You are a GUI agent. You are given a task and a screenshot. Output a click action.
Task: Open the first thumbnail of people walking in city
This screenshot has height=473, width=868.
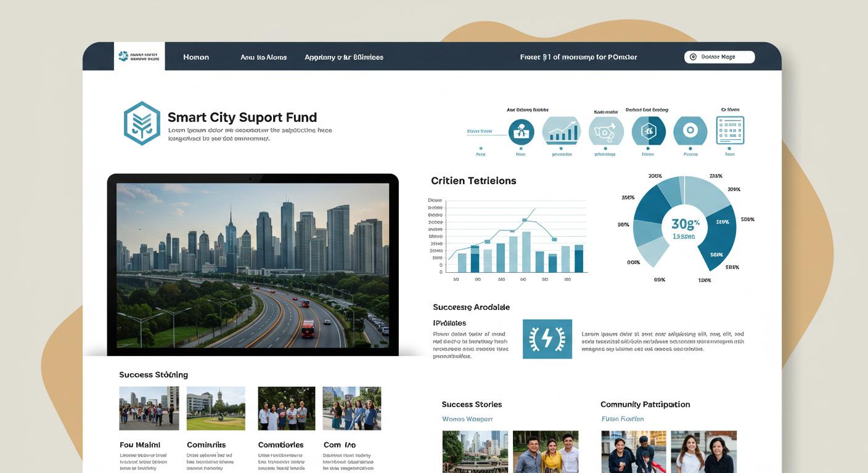(x=149, y=408)
